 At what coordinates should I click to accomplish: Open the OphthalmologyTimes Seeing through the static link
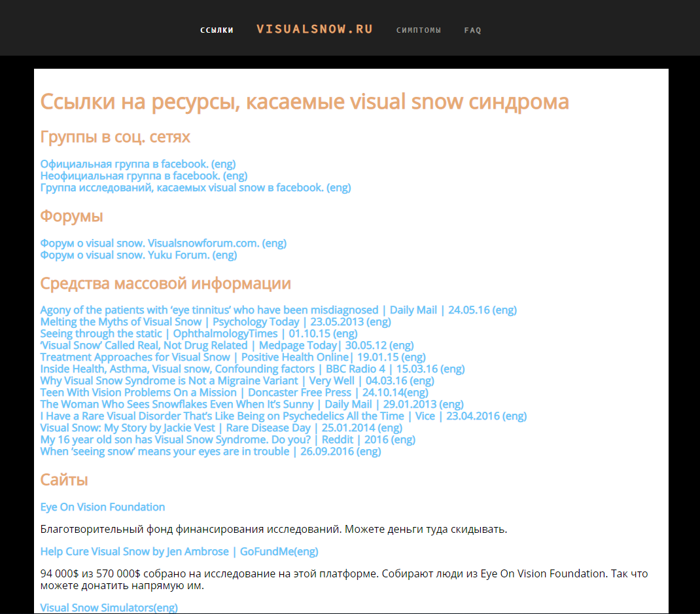199,334
